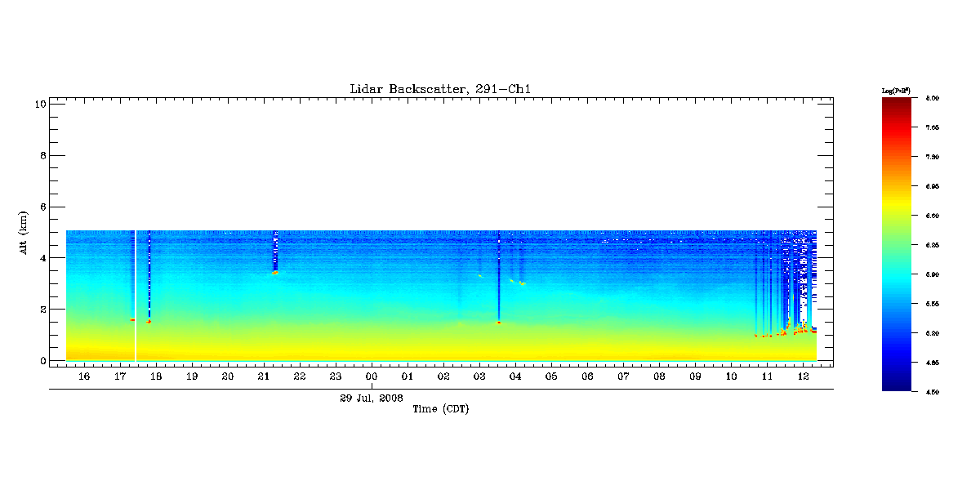The height and width of the screenshot is (490, 980).
Task: Click time tick label 06
Action: 587,376
